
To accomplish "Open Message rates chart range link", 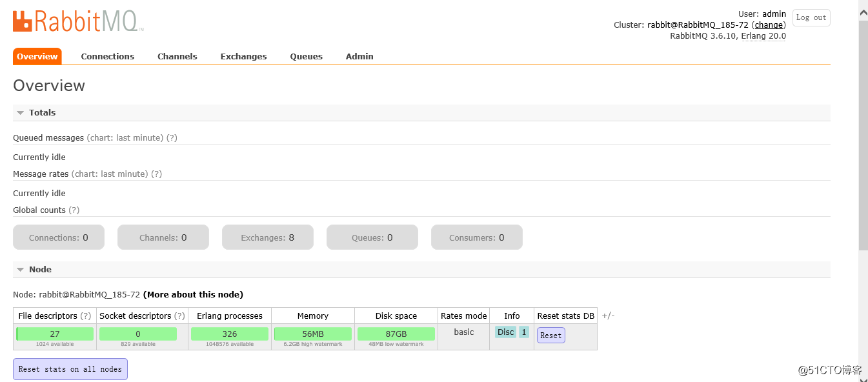I will (110, 174).
